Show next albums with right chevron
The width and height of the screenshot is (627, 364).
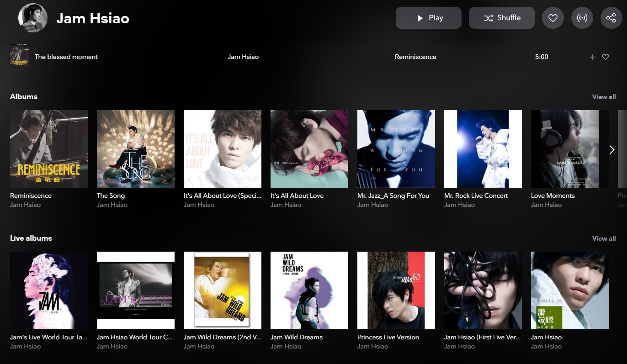click(612, 149)
